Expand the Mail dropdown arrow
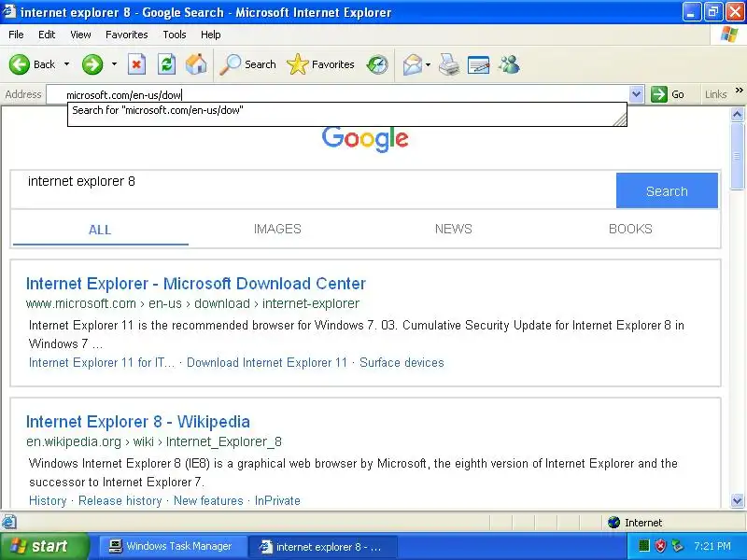 pos(428,64)
